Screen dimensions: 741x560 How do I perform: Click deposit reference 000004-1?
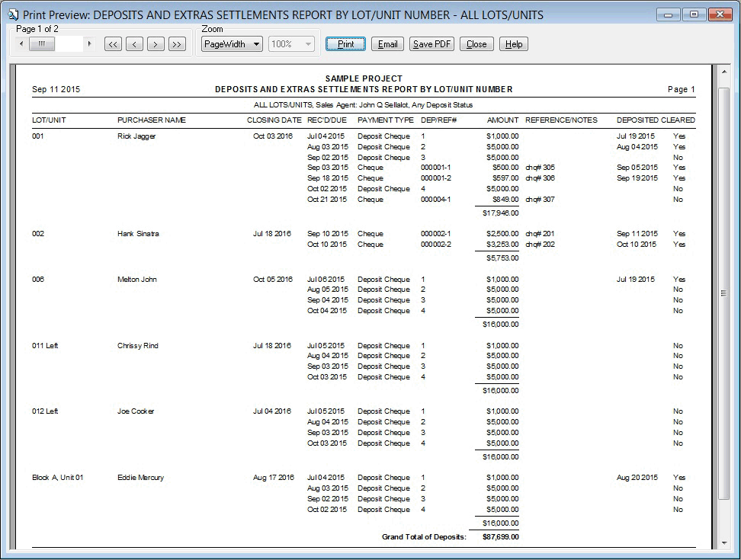coord(436,200)
